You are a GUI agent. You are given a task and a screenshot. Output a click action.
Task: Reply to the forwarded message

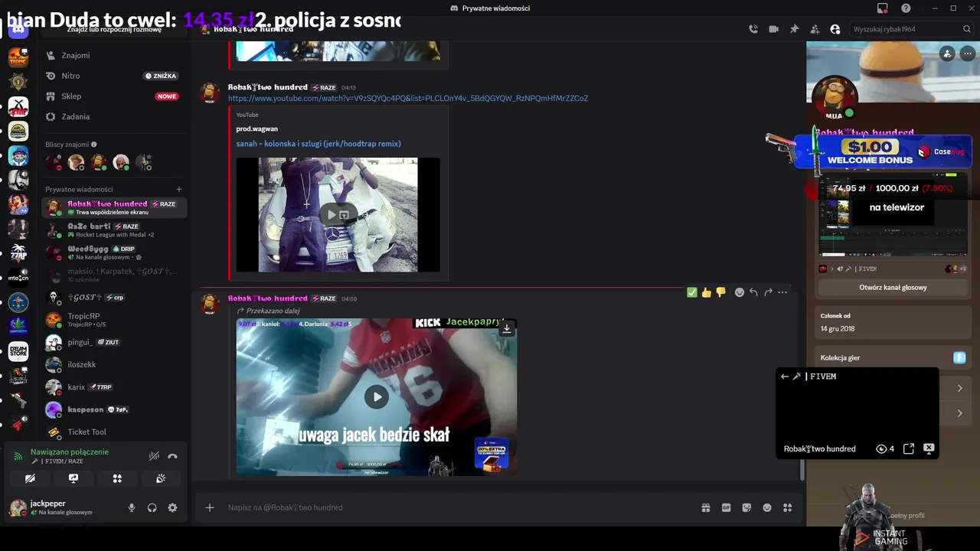tap(753, 292)
